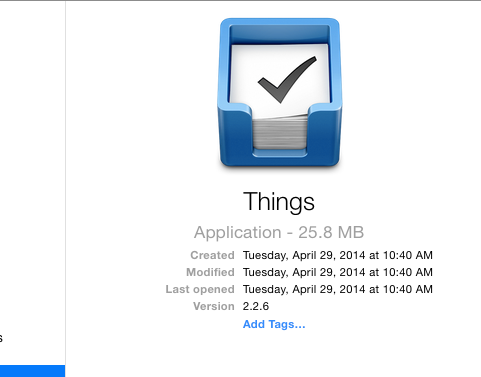Click the Last opened date value
The height and width of the screenshot is (377, 481).
click(x=338, y=289)
